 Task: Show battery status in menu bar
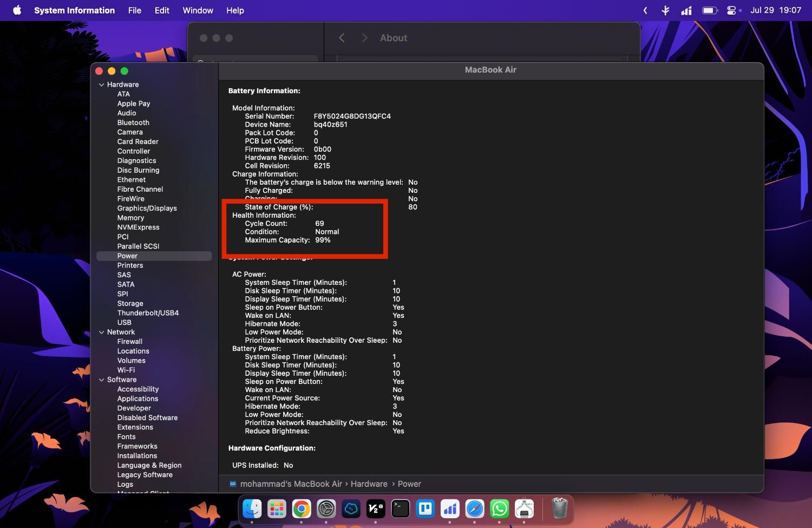click(710, 10)
